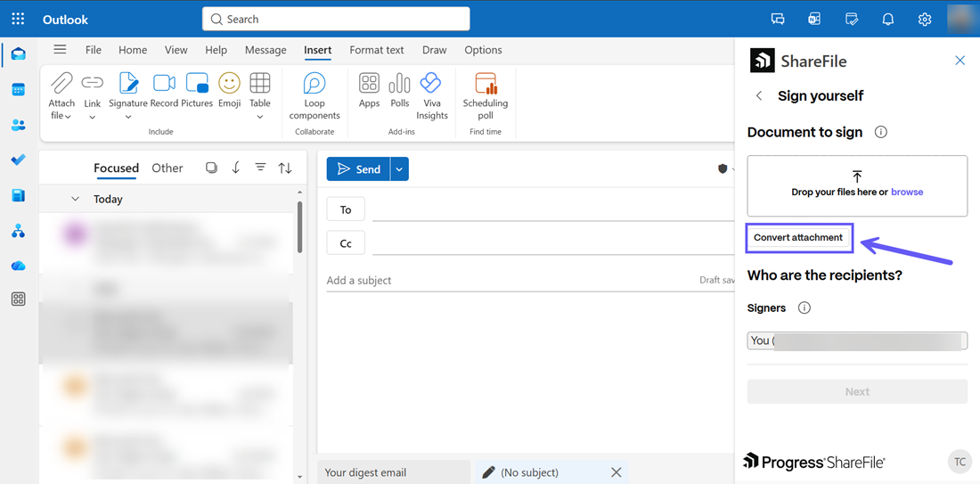Click the browse link in ShareFile
Image resolution: width=980 pixels, height=484 pixels.
click(907, 192)
